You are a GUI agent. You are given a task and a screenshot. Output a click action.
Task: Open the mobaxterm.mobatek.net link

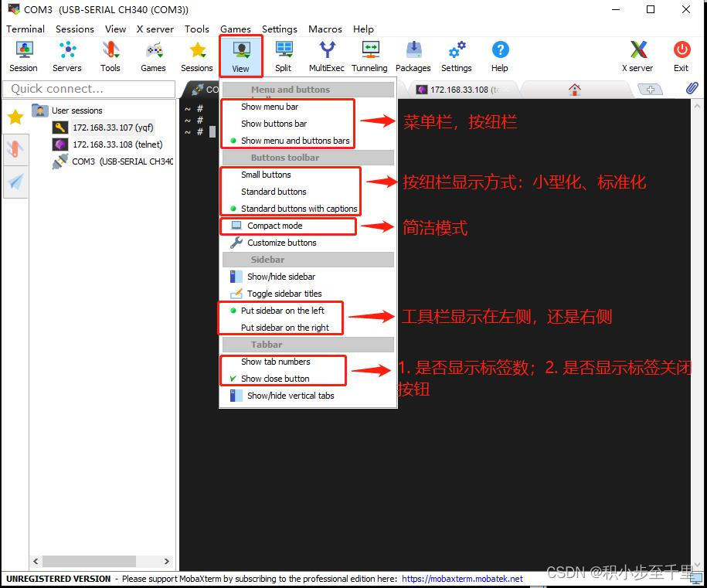462,579
